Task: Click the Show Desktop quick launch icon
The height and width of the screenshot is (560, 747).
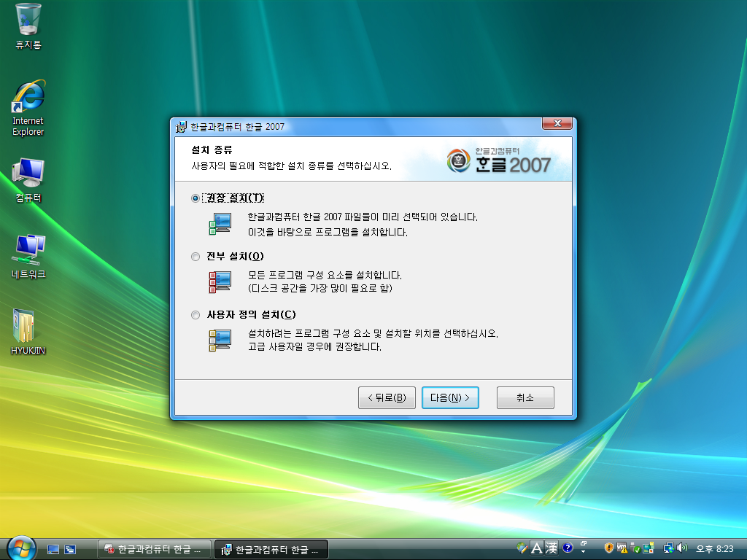Action: (x=53, y=550)
